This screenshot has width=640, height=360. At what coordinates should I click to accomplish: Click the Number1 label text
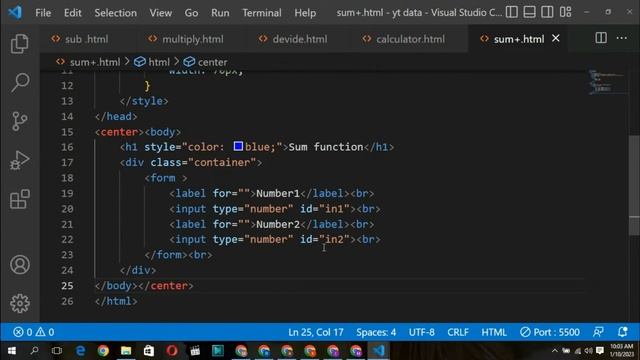(278, 193)
